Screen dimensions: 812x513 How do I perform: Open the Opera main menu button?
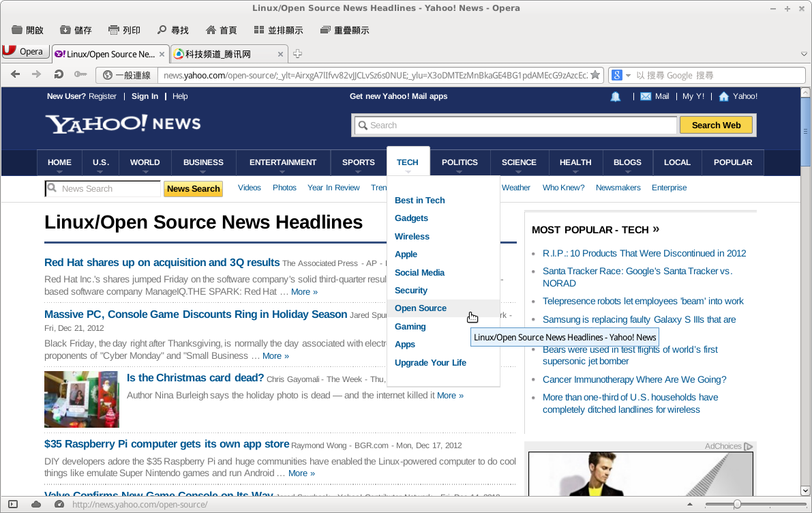(25, 51)
